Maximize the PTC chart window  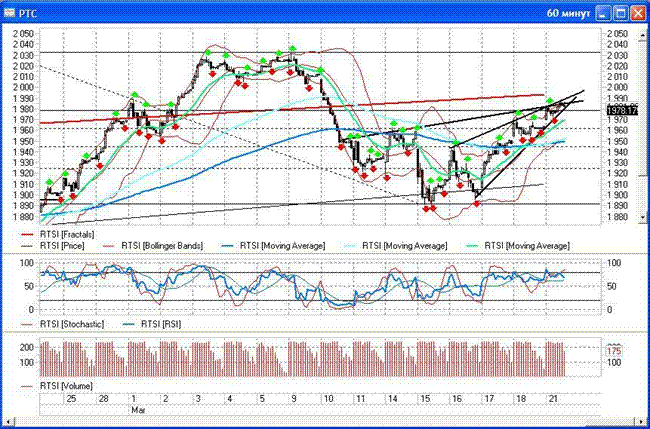[621, 14]
